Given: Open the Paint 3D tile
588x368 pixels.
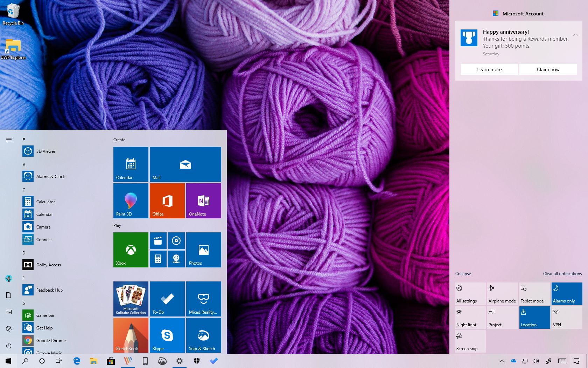Looking at the screenshot, I should [x=131, y=200].
